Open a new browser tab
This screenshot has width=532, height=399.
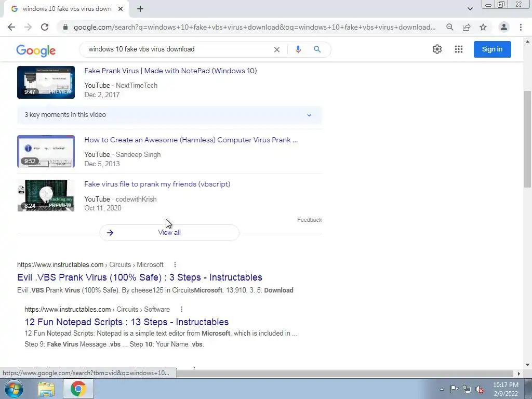coord(140,9)
